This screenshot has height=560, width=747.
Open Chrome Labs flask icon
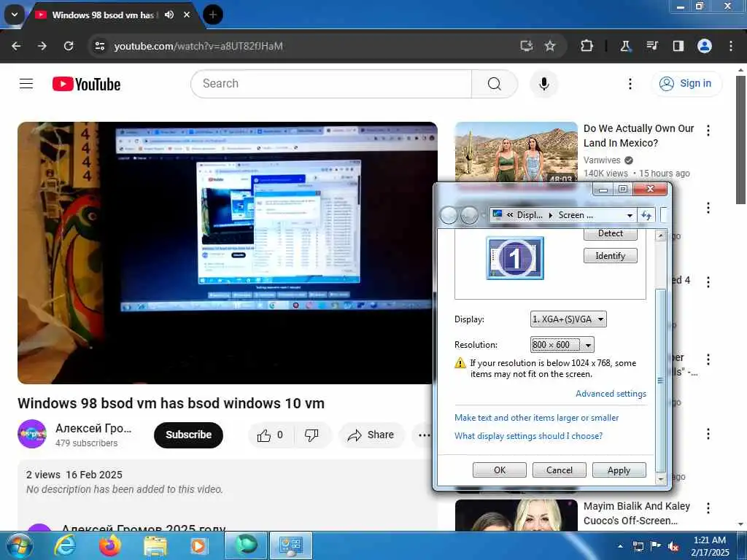625,46
